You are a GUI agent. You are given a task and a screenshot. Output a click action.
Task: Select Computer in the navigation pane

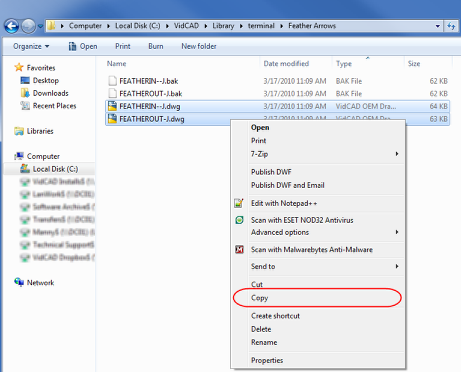tap(43, 156)
